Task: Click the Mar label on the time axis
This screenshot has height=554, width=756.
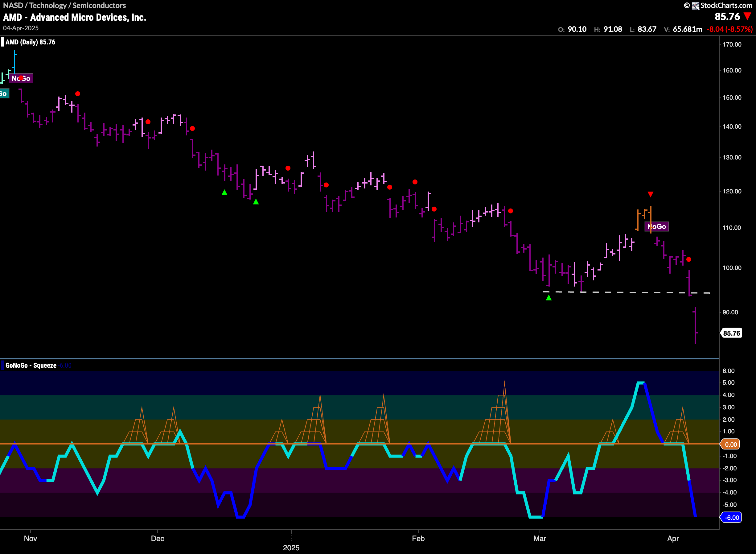Action: click(x=540, y=538)
